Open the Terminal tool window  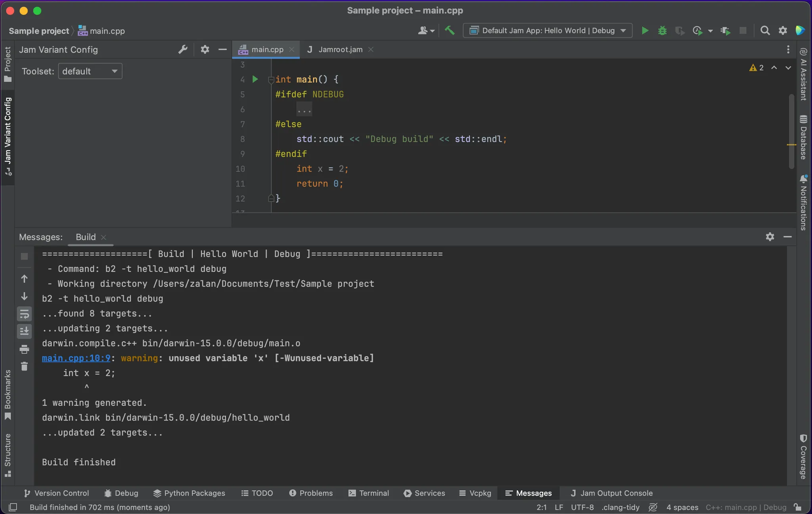pyautogui.click(x=369, y=493)
